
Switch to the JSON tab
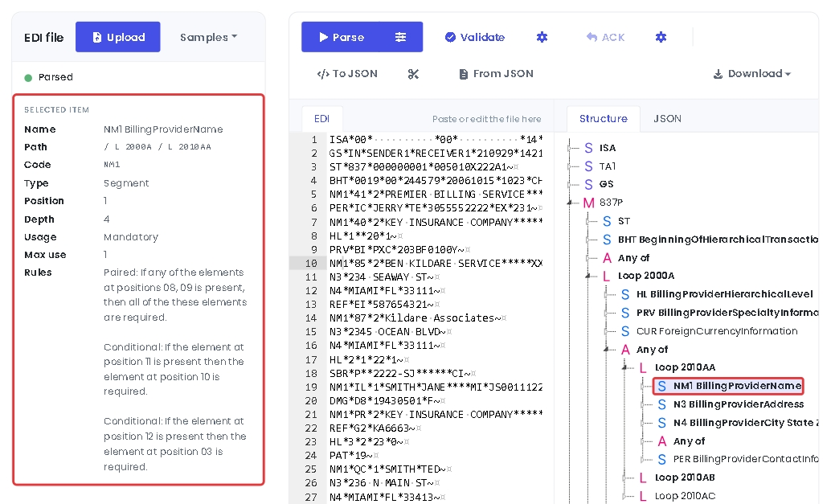[667, 119]
